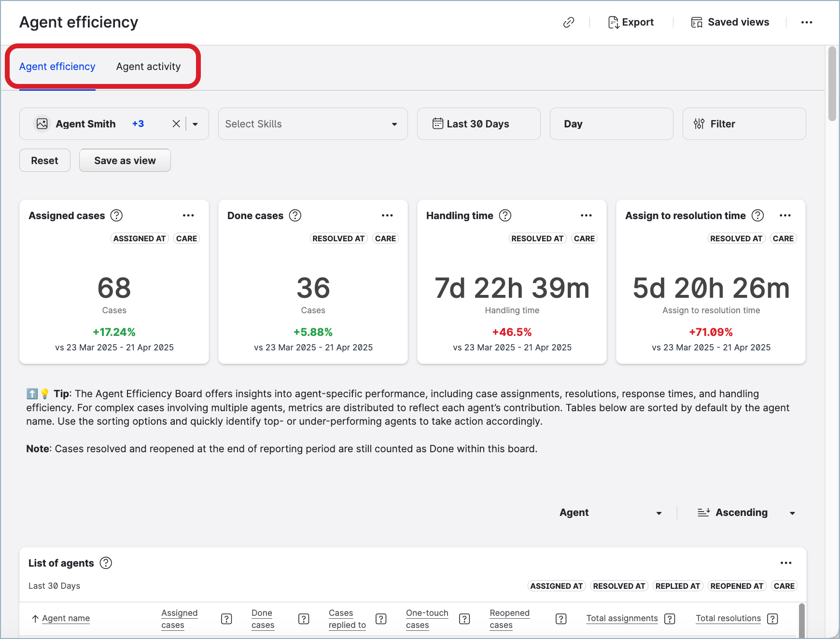Click Save as view
The width and height of the screenshot is (840, 639).
click(x=125, y=160)
